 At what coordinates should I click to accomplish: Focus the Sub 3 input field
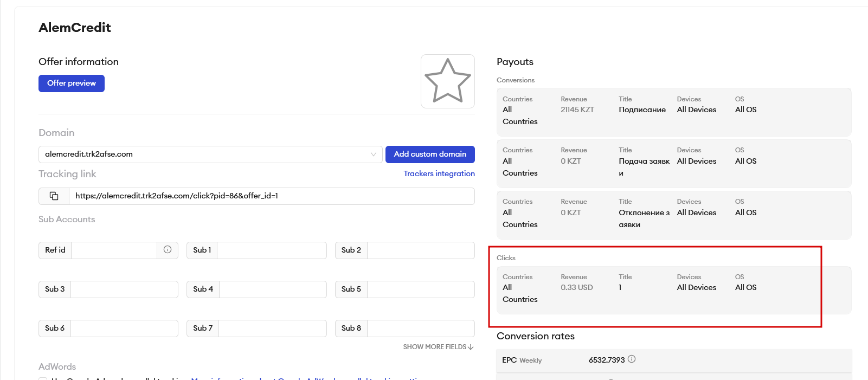pos(124,289)
